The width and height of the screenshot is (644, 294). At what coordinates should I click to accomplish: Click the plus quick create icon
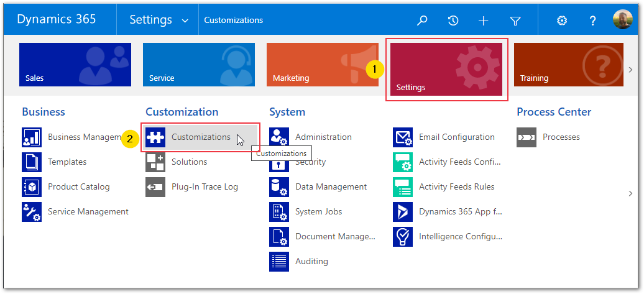[484, 21]
